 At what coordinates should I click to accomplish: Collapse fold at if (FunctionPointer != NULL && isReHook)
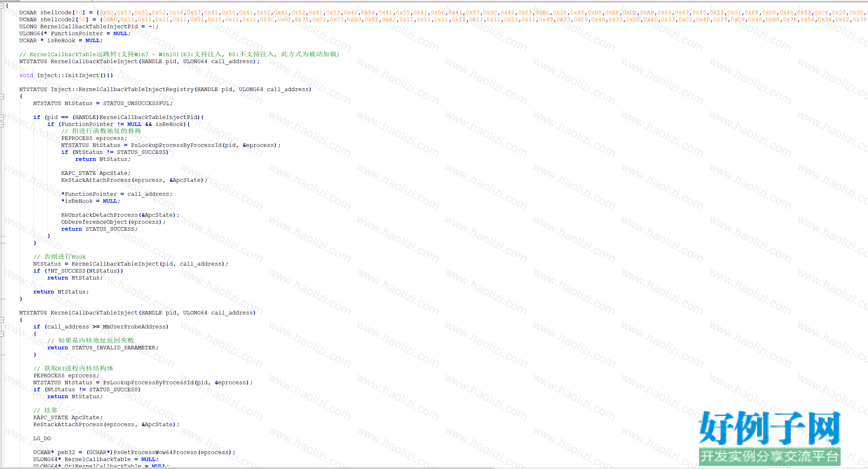coord(2,124)
